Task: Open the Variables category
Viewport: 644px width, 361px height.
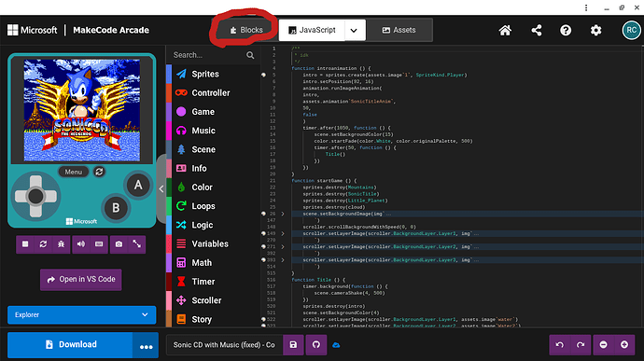Action: (213, 244)
